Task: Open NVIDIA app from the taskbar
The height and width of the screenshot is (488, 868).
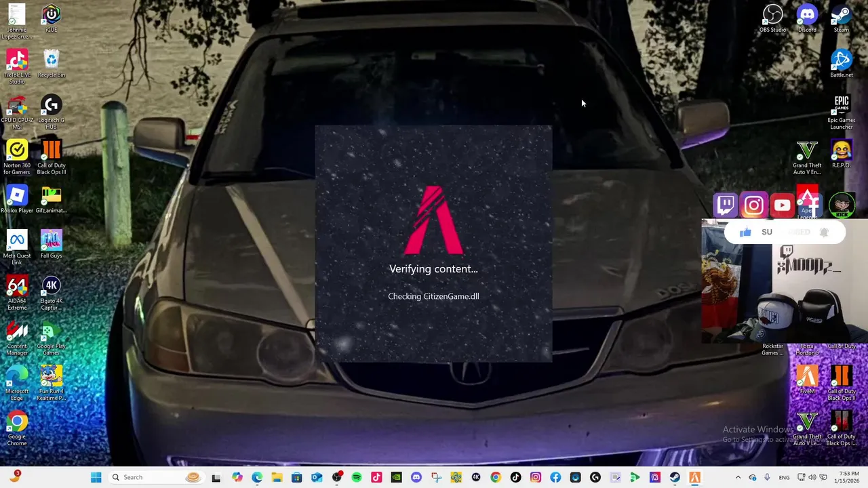Action: tap(396, 477)
